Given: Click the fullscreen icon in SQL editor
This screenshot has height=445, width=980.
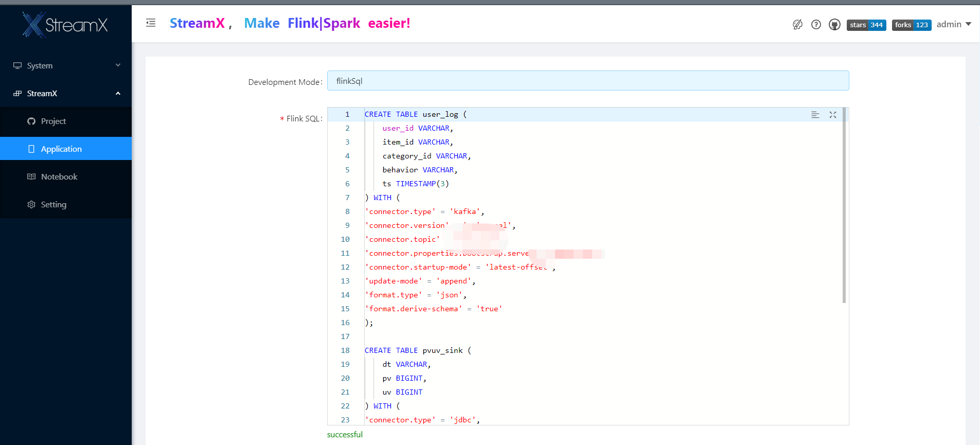Looking at the screenshot, I should [x=833, y=115].
